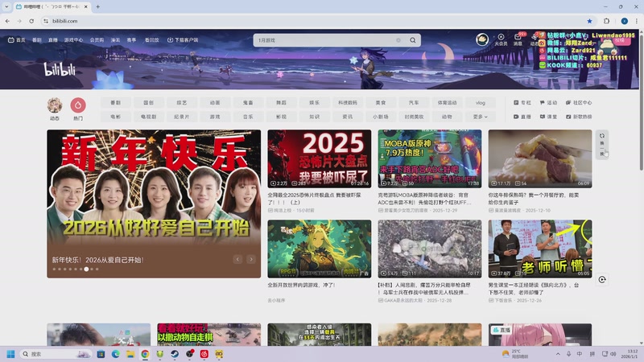Show the next carousel slide

251,259
